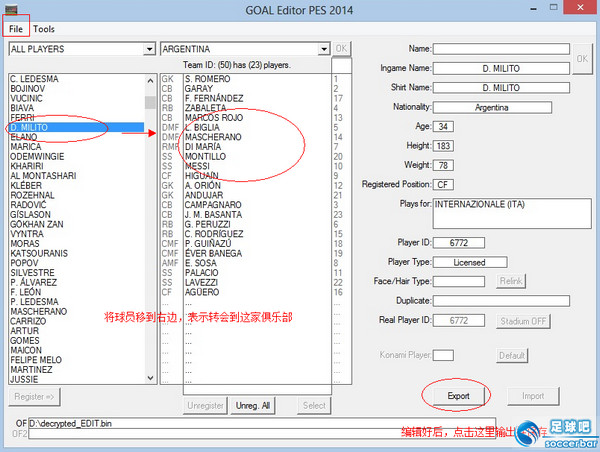
Task: Click the OF file path field
Action: coord(262,423)
